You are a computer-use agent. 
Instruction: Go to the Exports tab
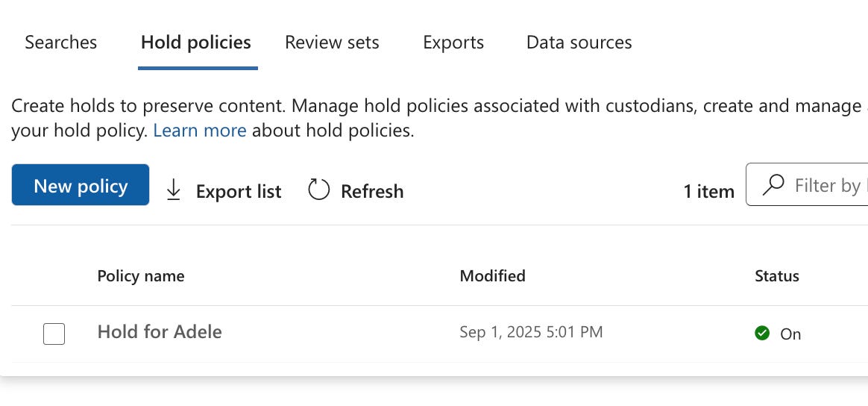click(x=453, y=43)
